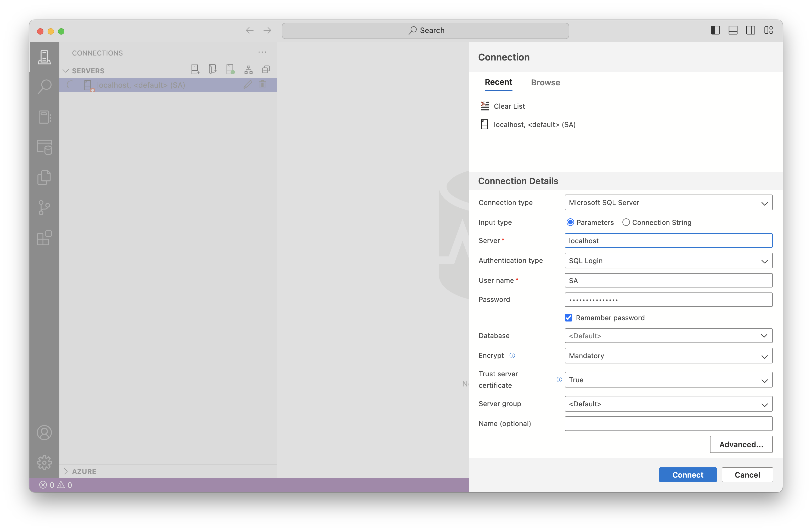Open Customize Layout icon

[768, 30]
